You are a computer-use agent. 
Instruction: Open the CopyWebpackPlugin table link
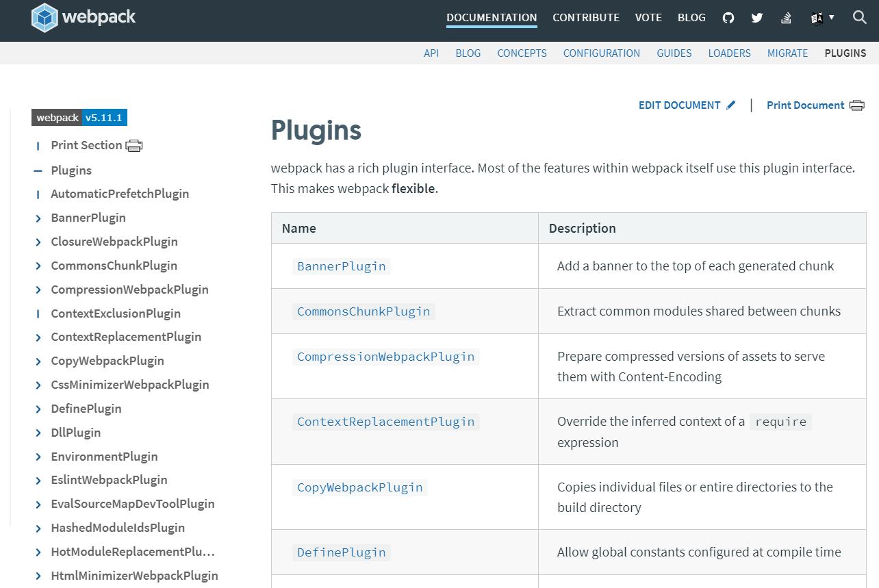coord(360,487)
